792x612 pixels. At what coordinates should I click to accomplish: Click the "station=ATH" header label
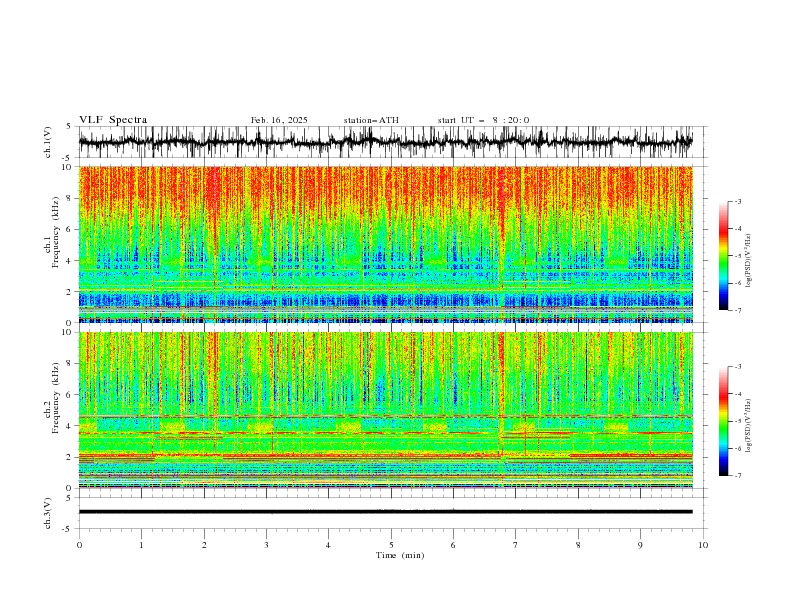coord(371,120)
